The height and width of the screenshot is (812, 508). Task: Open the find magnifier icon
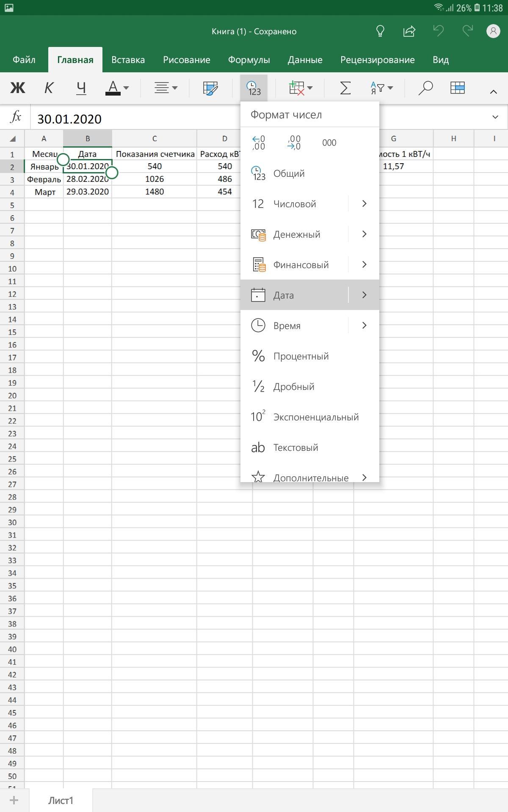click(425, 88)
